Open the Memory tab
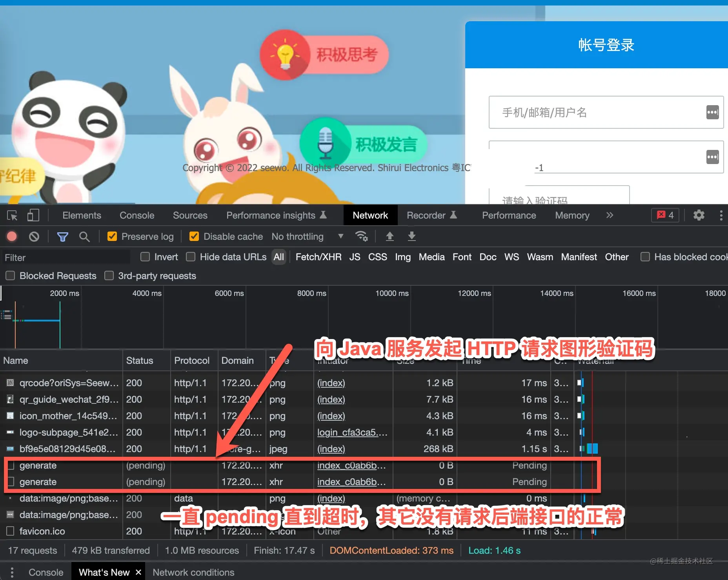728x580 pixels. (572, 215)
